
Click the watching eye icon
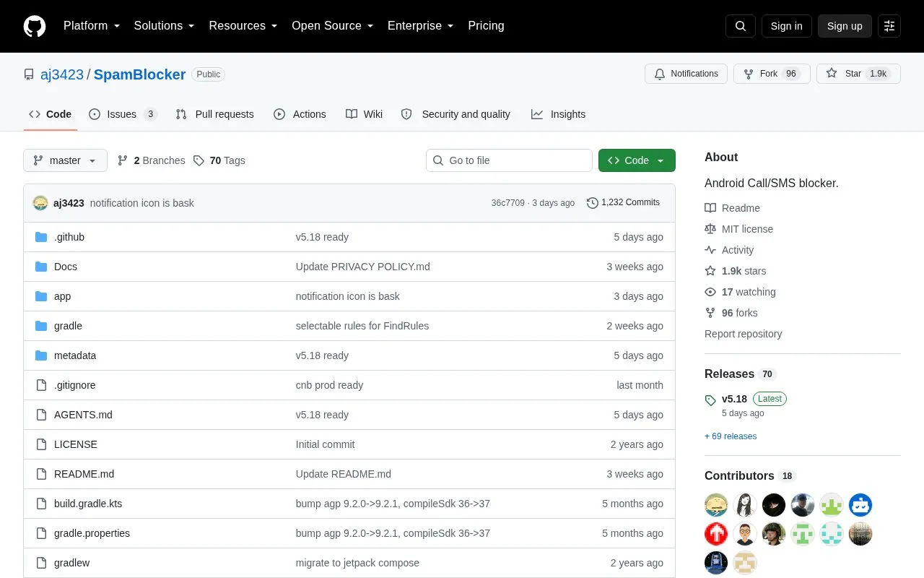point(710,292)
